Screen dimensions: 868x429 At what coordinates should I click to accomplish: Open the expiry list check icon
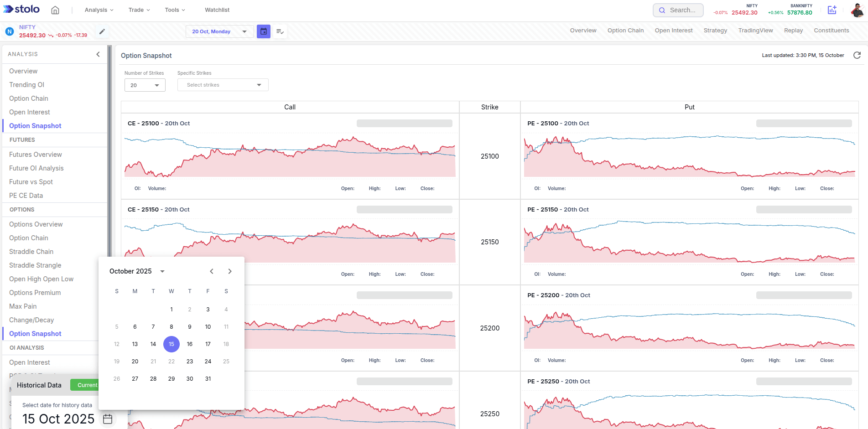[x=280, y=31]
